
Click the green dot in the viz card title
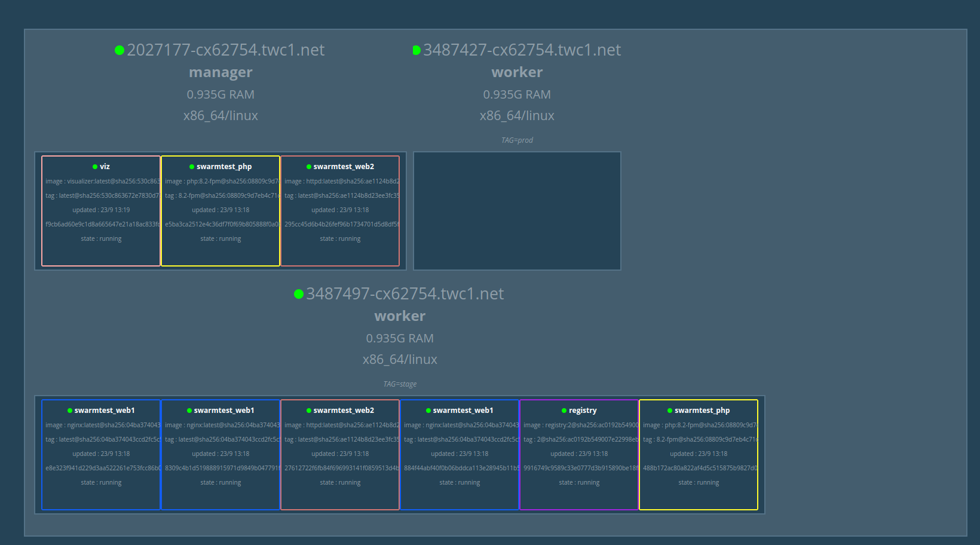(x=95, y=167)
